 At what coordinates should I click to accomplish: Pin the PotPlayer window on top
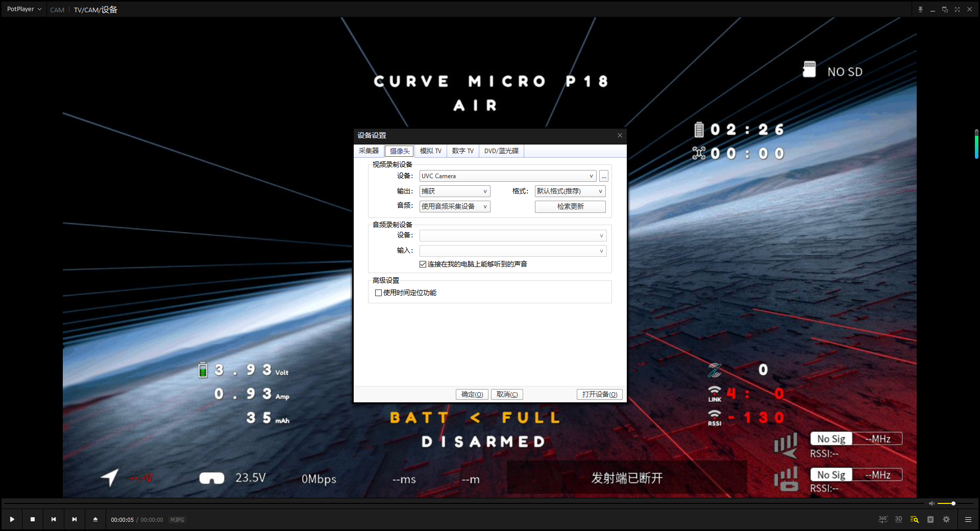click(920, 9)
